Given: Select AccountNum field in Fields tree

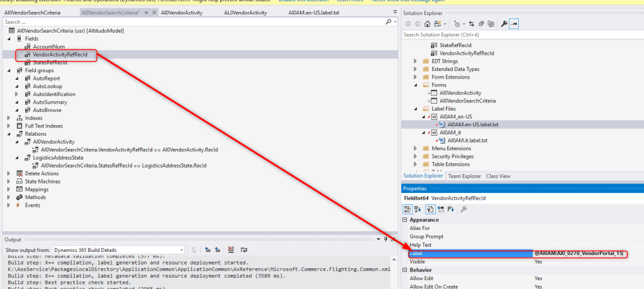Looking at the screenshot, I should point(48,46).
